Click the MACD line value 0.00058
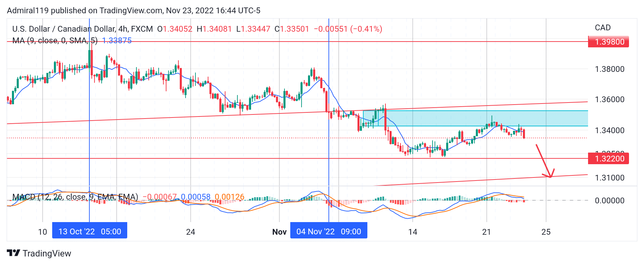The image size is (644, 265). [195, 197]
